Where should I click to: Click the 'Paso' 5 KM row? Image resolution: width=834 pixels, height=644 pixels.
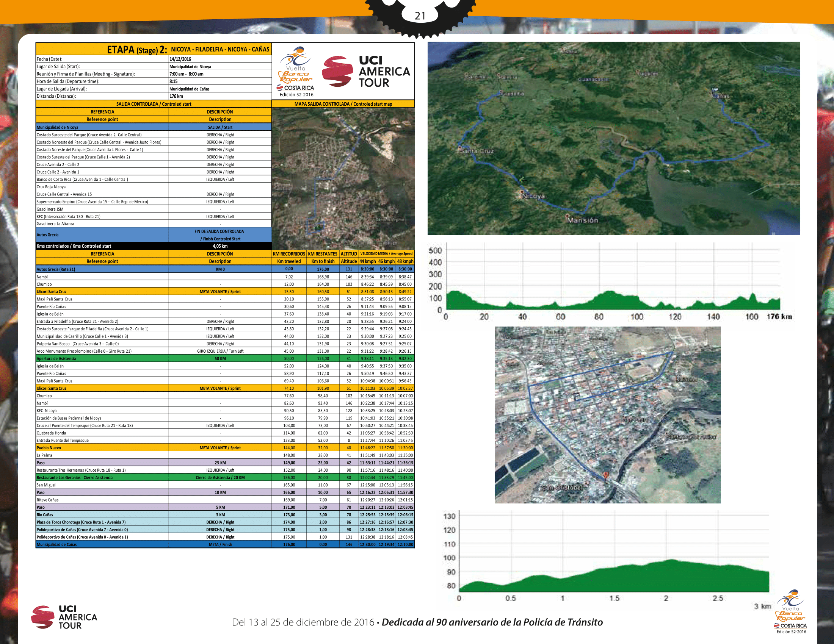point(225,507)
